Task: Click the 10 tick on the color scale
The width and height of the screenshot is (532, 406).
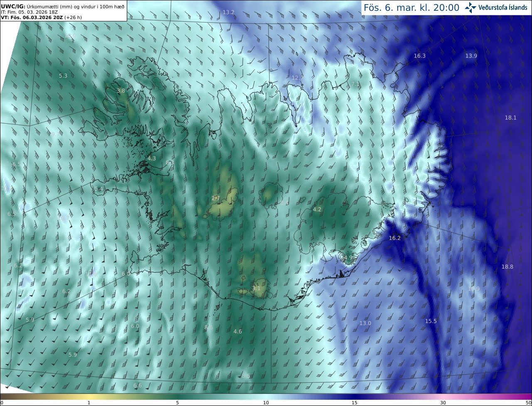Action: point(266,403)
